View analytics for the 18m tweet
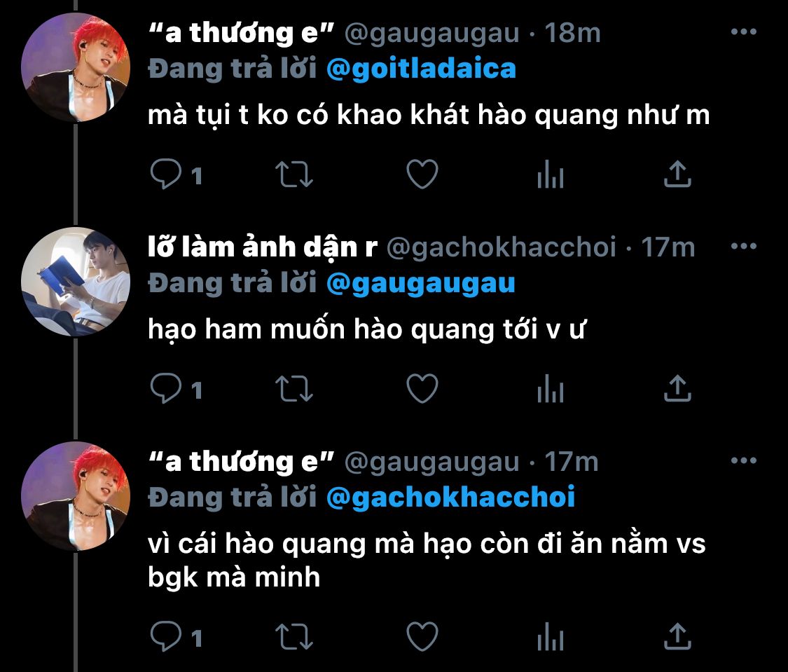This screenshot has width=788, height=672. coord(551,174)
